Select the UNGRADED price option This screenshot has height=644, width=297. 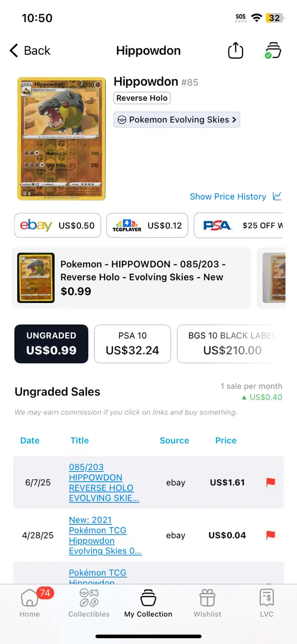[51, 344]
